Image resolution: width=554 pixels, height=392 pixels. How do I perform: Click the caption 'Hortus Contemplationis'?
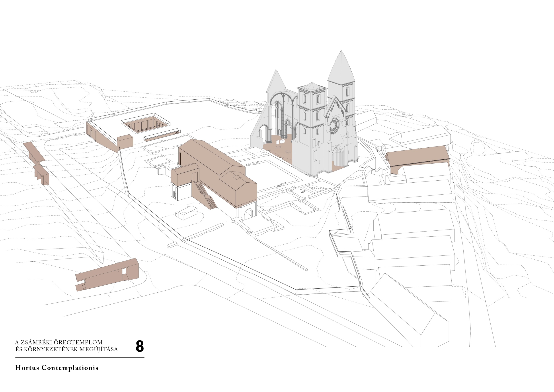click(57, 368)
